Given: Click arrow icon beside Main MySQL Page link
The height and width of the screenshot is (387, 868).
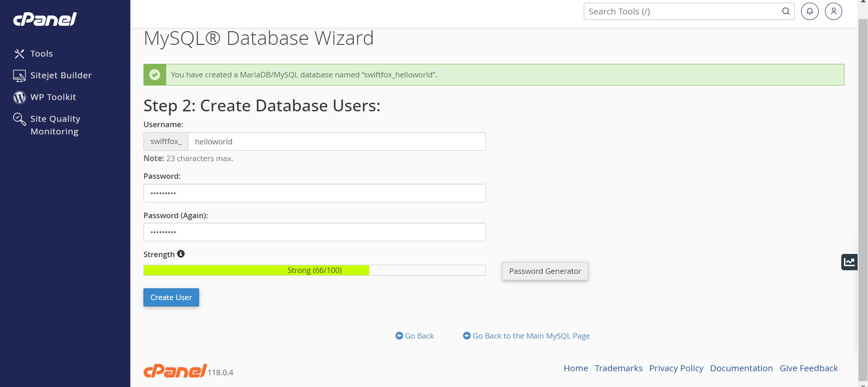Looking at the screenshot, I should point(467,336).
